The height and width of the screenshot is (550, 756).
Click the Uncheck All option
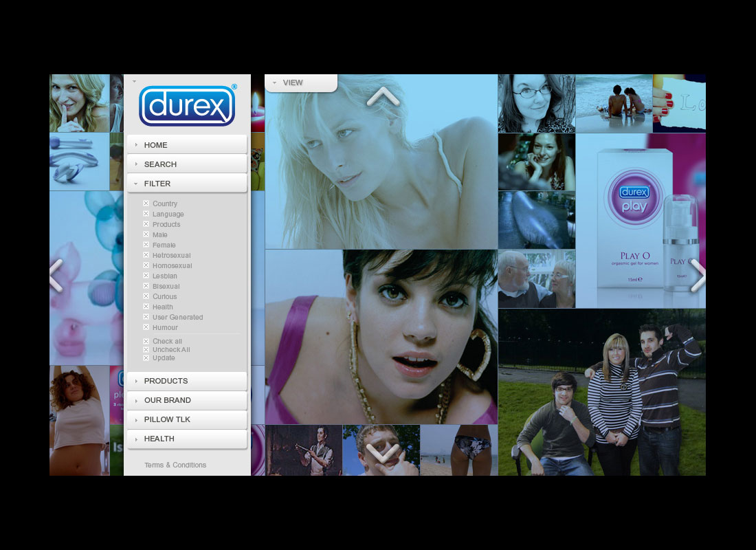[x=167, y=349]
